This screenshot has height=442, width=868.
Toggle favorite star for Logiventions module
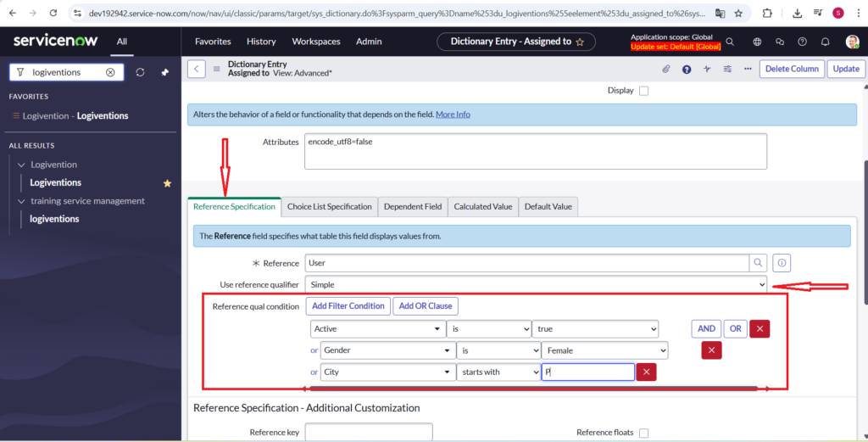click(x=167, y=182)
